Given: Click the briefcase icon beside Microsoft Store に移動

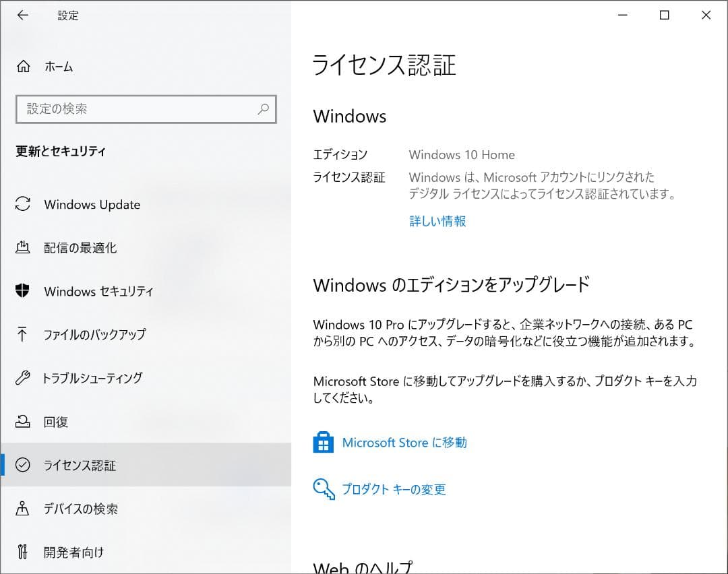Looking at the screenshot, I should coord(323,442).
